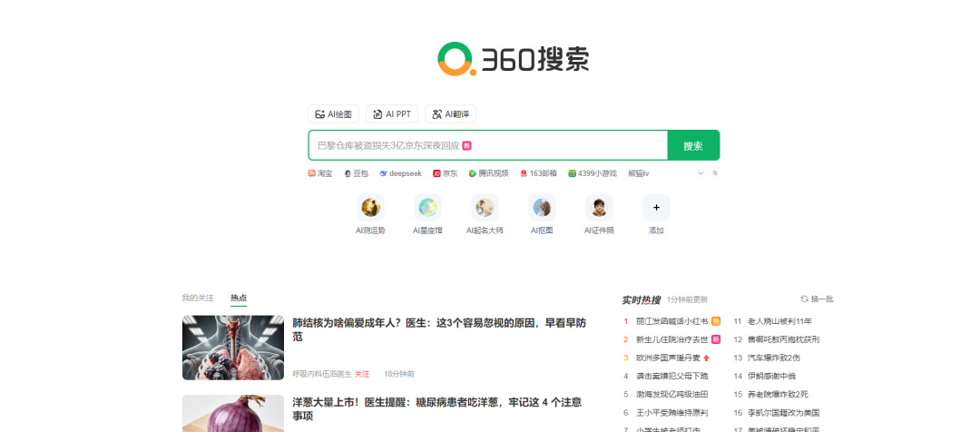Open hot search 李凯尔国籍改为美国
The image size is (980, 432).
click(x=784, y=413)
